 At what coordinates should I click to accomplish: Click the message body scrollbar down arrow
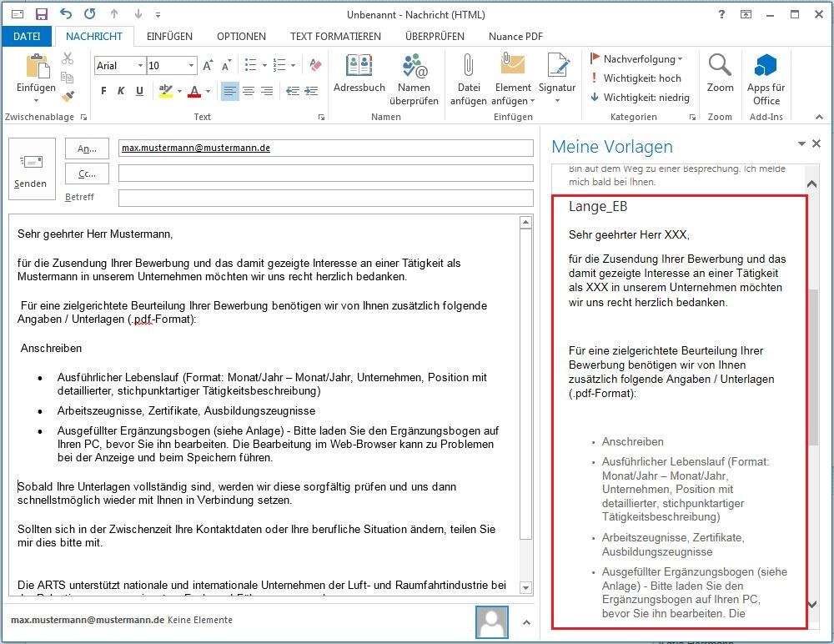pyautogui.click(x=525, y=587)
